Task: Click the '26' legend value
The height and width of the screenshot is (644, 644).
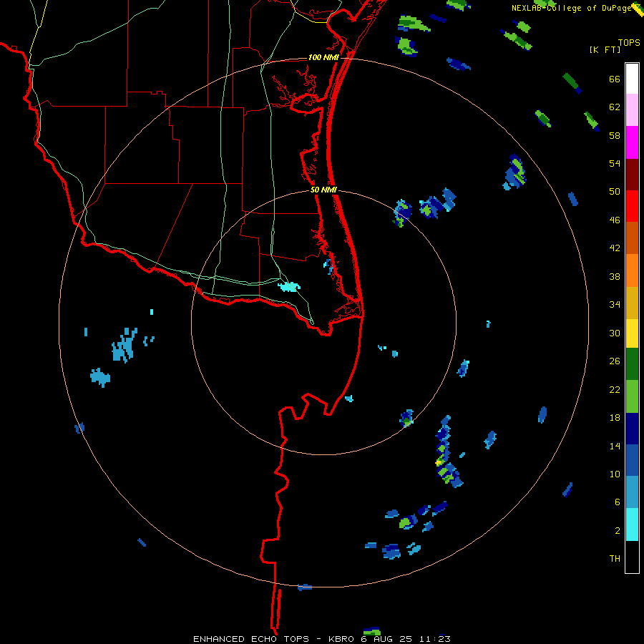Action: point(615,361)
